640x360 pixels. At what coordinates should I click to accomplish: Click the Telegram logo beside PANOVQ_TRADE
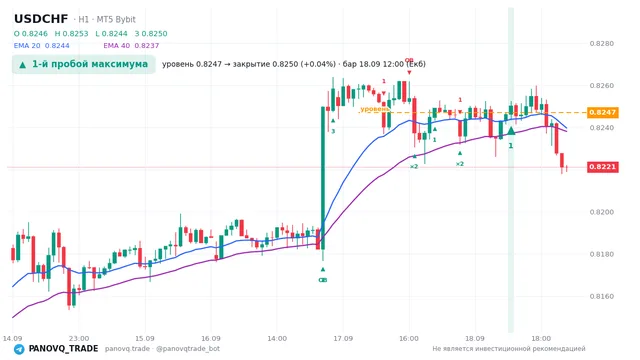click(19, 349)
